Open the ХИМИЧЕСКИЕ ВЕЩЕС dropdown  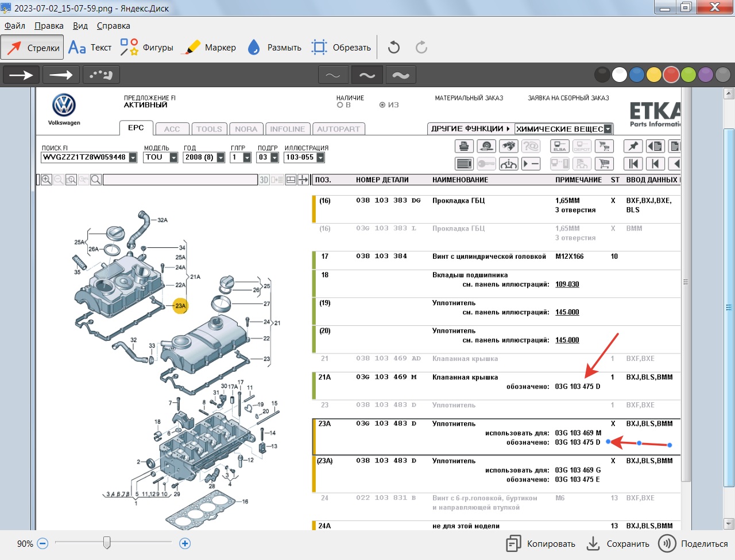point(608,129)
